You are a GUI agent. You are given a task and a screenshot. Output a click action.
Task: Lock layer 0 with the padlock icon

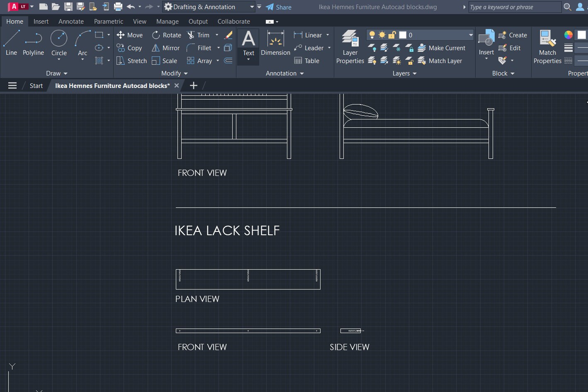[391, 35]
